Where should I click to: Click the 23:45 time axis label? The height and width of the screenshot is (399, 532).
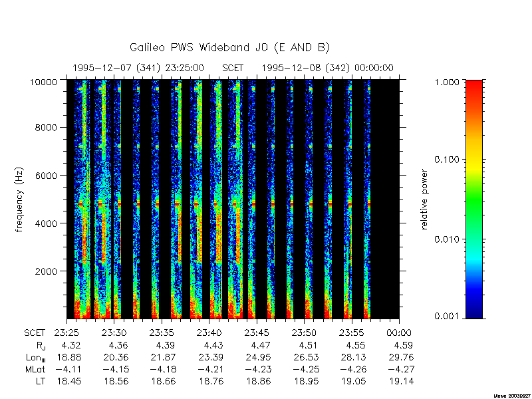pyautogui.click(x=257, y=332)
